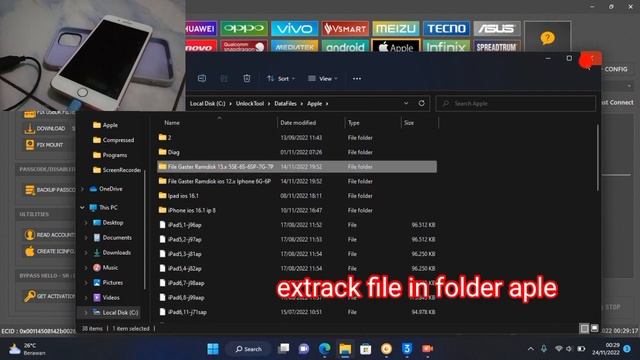
Task: Select File Gaster Ramdisk 15.x folder
Action: (297, 167)
